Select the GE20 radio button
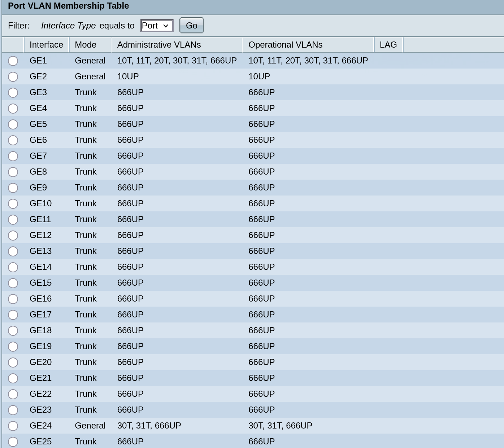This screenshot has height=448, width=504. tap(13, 363)
